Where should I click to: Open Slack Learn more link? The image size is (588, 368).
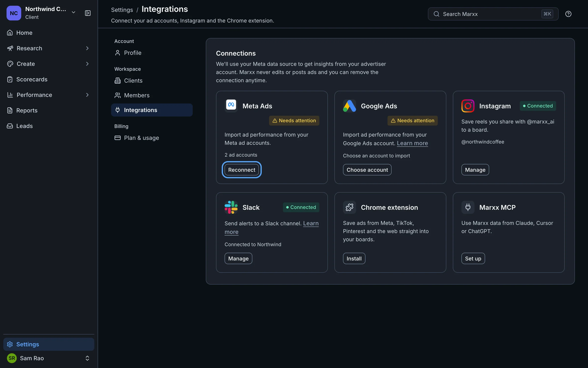coord(311,223)
